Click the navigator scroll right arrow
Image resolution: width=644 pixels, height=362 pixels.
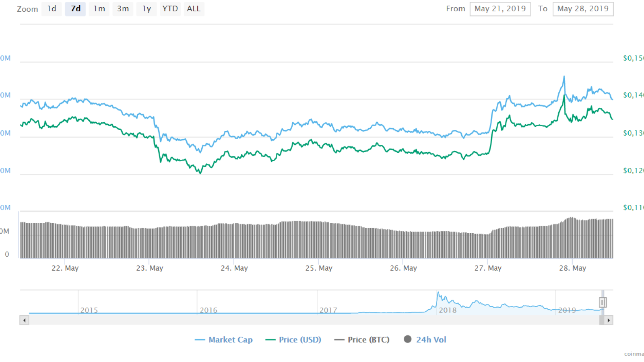[x=609, y=321]
